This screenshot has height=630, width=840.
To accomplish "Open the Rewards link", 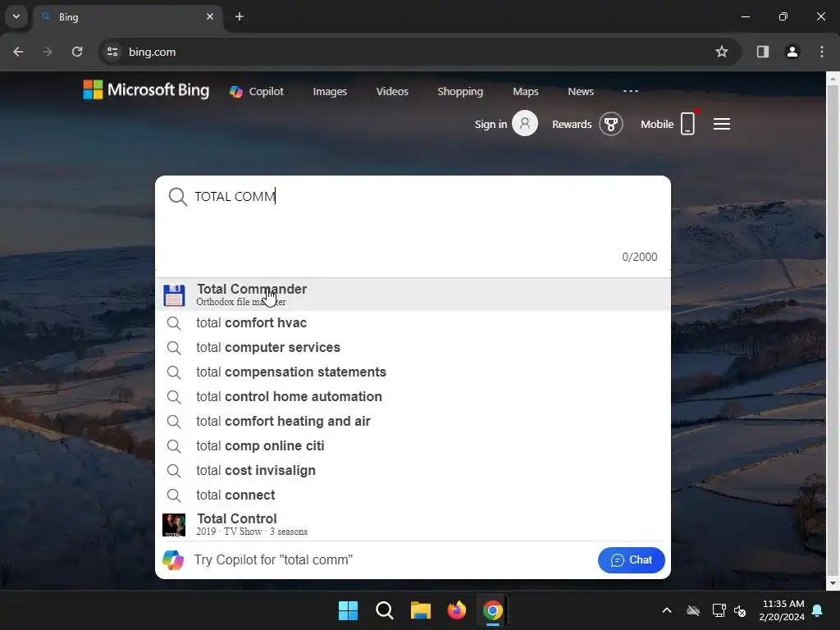I will pos(572,125).
